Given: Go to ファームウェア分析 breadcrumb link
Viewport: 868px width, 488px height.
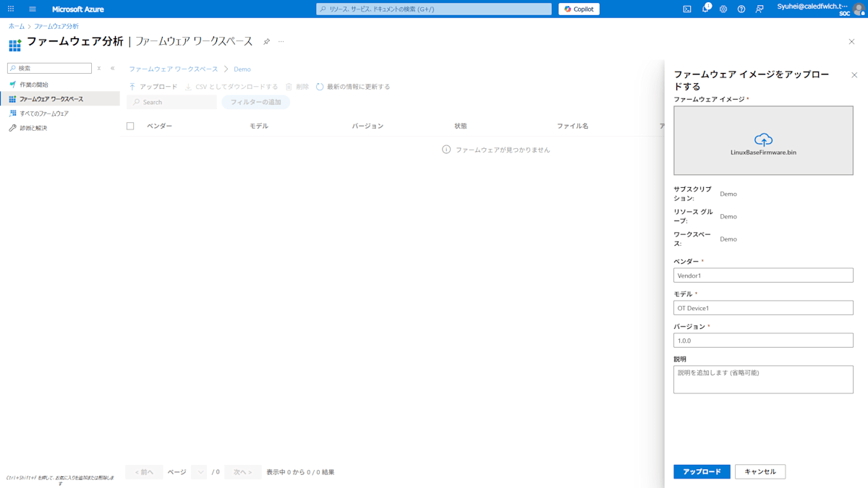Looking at the screenshot, I should click(x=56, y=26).
